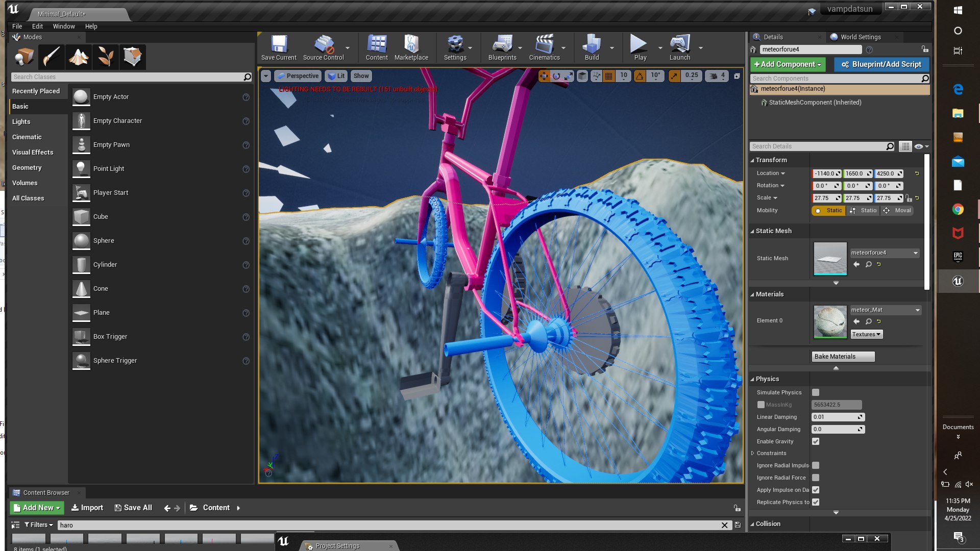Use selected asset arrow for meteor_Mat
Image resolution: width=980 pixels, height=551 pixels.
[856, 321]
